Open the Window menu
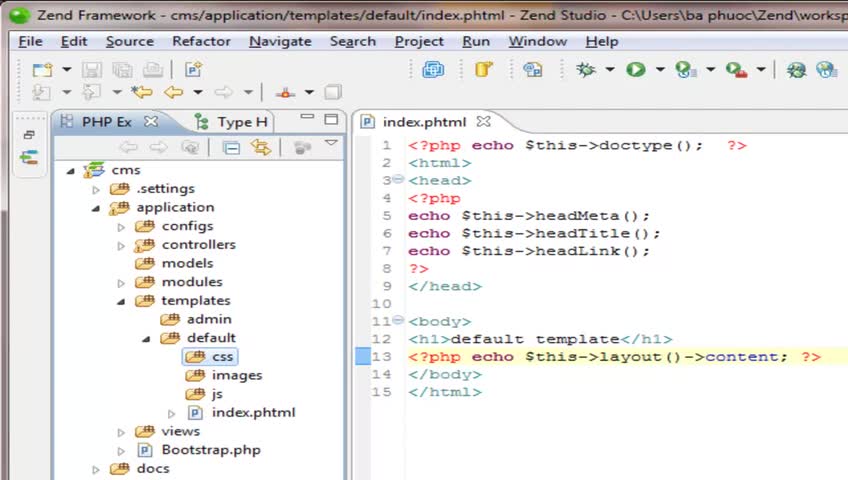This screenshot has height=480, width=848. click(x=538, y=42)
